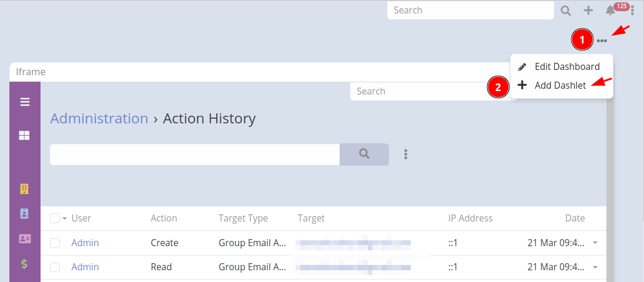Click the quick create plus icon

coord(588,11)
